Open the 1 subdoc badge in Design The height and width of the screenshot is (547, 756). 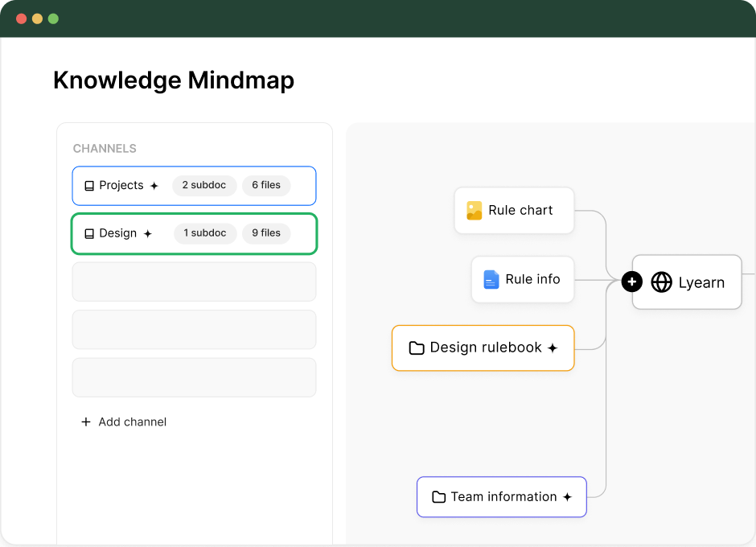[x=205, y=233]
